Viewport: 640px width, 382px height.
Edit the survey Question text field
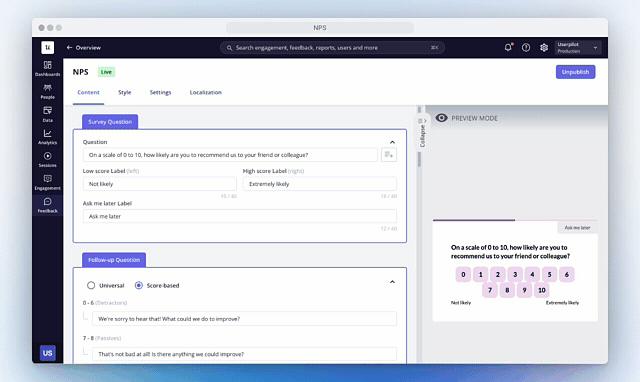pyautogui.click(x=230, y=155)
